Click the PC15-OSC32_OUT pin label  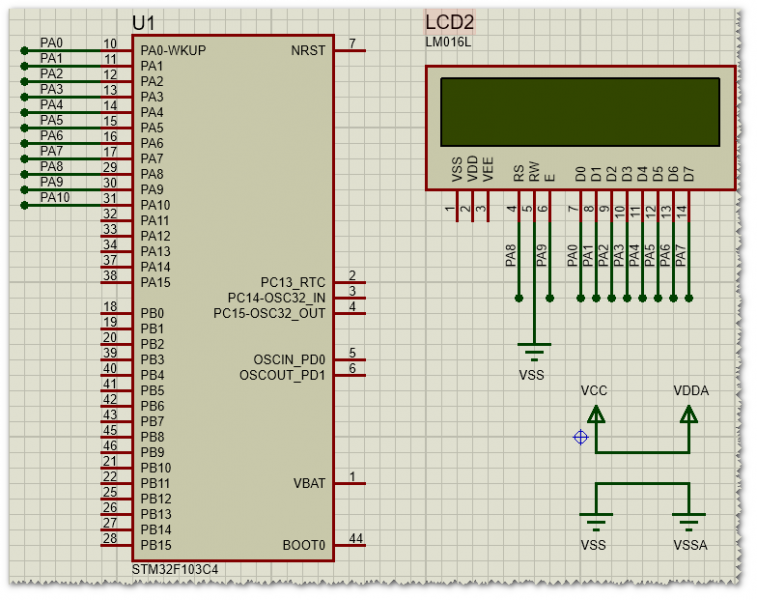(x=269, y=313)
